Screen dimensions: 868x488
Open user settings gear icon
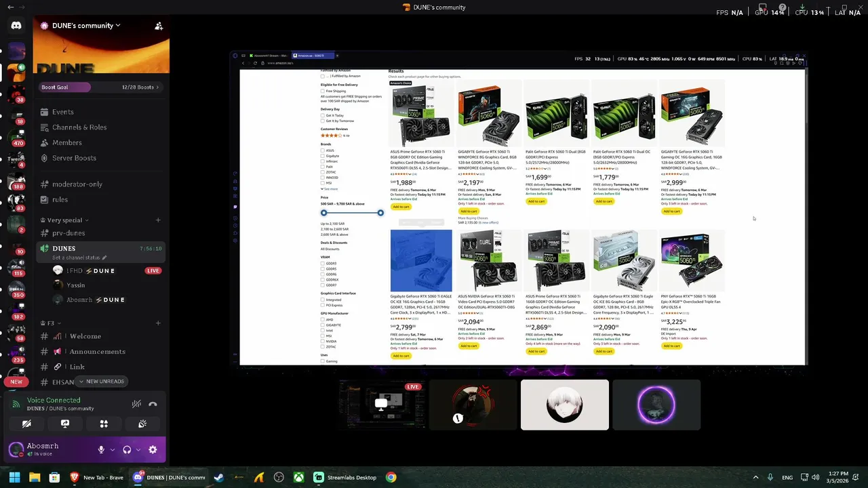[153, 449]
